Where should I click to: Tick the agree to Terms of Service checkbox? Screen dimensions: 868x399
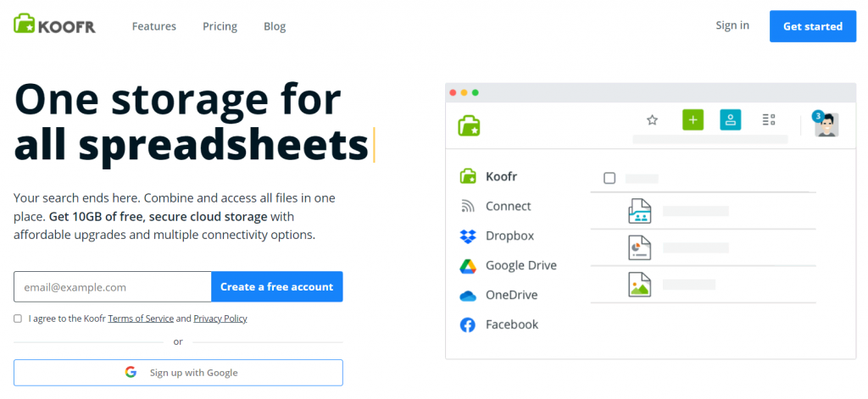click(18, 319)
